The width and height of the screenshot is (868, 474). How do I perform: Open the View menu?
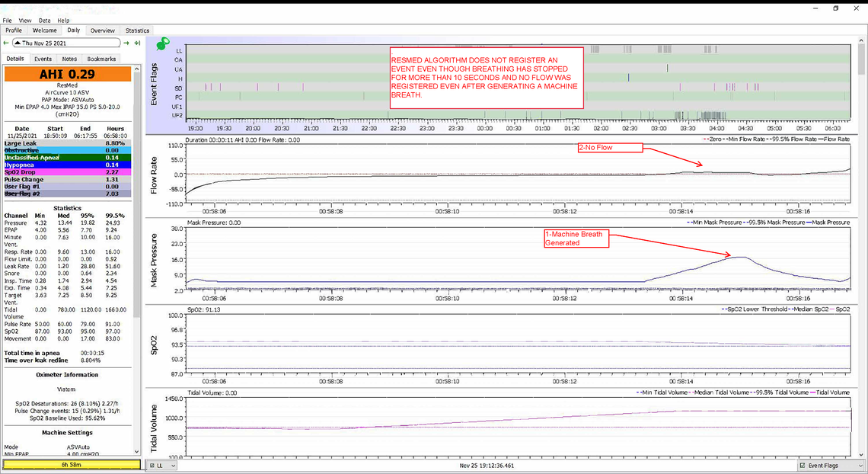(25, 21)
